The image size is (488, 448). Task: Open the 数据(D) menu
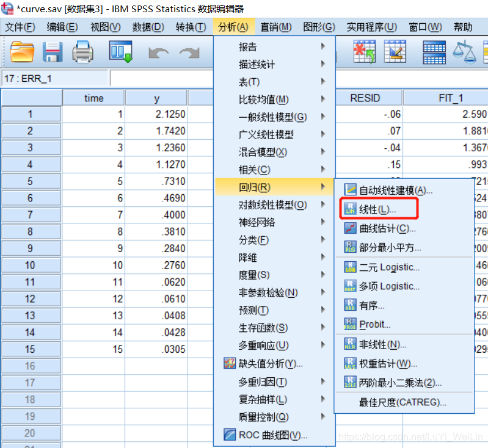(x=148, y=27)
